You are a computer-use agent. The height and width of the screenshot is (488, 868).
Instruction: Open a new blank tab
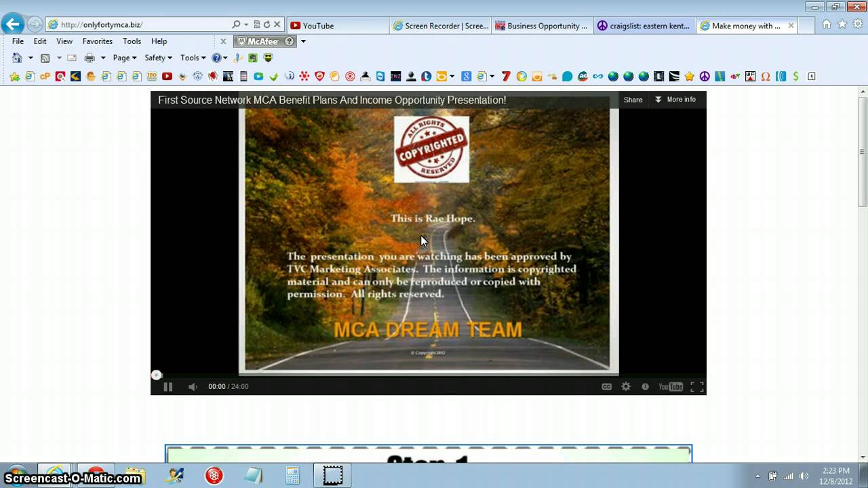point(807,26)
